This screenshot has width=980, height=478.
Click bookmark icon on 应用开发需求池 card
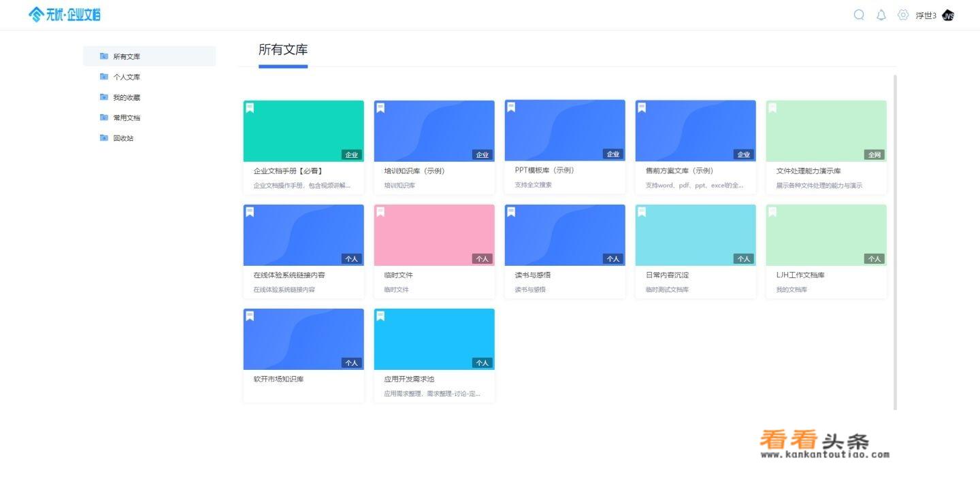[x=380, y=315]
